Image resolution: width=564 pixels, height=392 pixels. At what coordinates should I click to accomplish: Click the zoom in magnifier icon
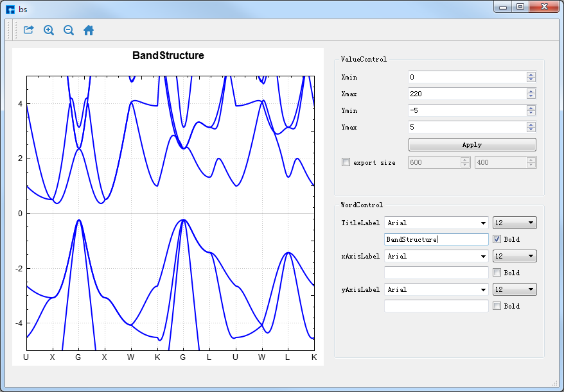[x=49, y=30]
